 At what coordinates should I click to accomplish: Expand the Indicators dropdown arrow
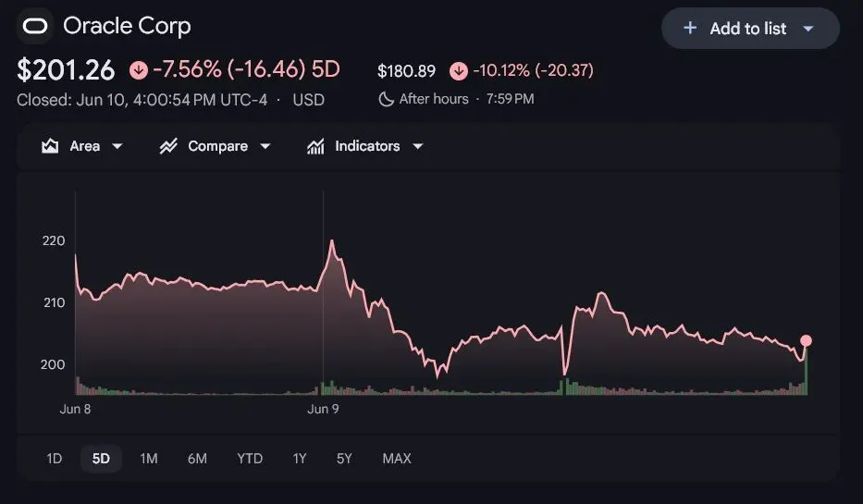click(x=418, y=146)
